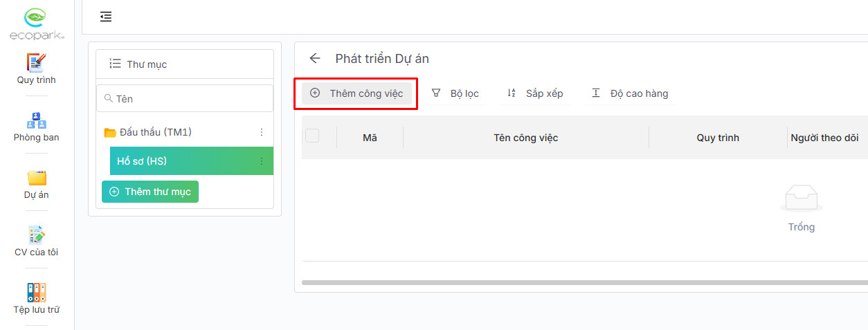Go back using the left arrow
This screenshot has width=868, height=330.
[x=315, y=59]
